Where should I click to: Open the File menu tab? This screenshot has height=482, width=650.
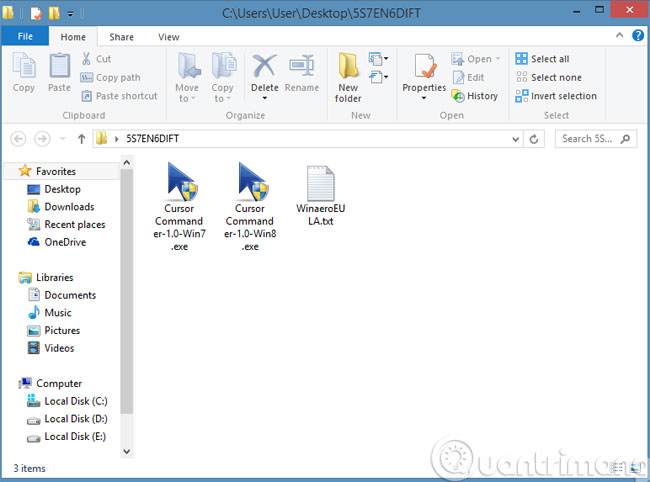pos(24,37)
